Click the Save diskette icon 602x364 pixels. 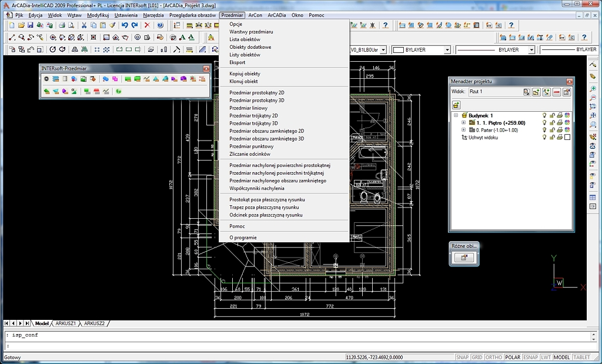pyautogui.click(x=31, y=25)
